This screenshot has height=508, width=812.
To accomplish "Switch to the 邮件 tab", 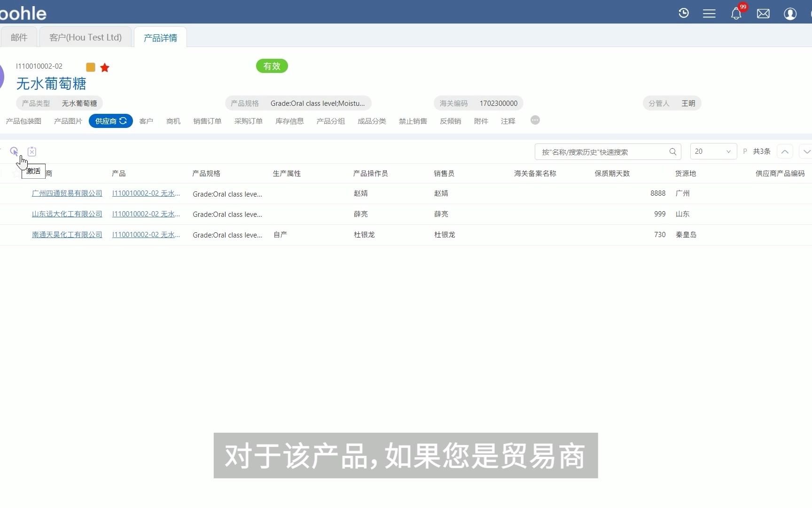I will [x=19, y=37].
